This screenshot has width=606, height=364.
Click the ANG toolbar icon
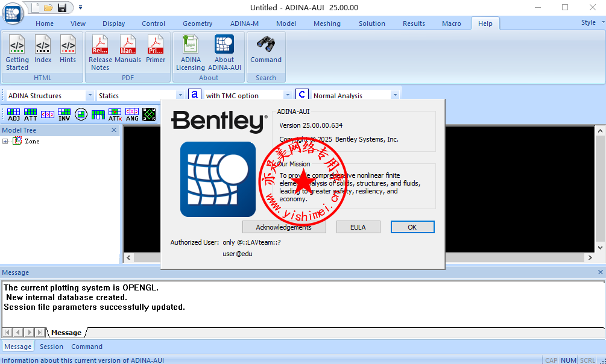pyautogui.click(x=132, y=115)
